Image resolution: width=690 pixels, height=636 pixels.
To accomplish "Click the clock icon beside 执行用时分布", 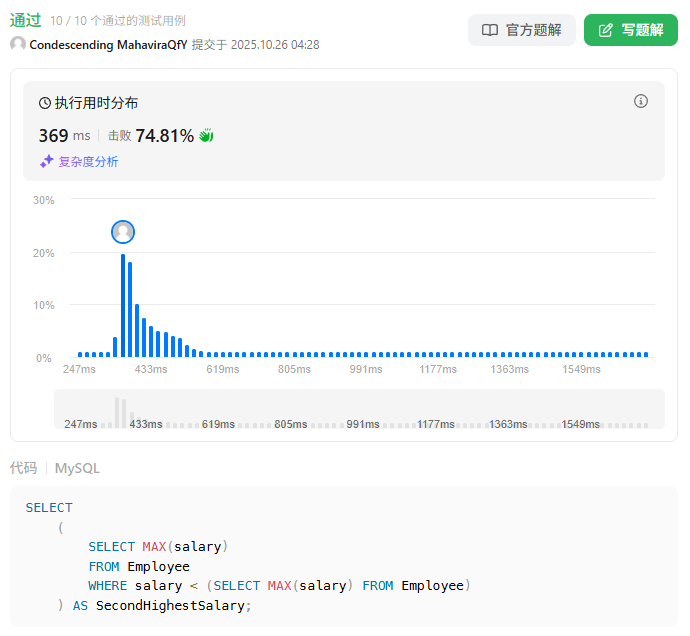I will (x=45, y=103).
